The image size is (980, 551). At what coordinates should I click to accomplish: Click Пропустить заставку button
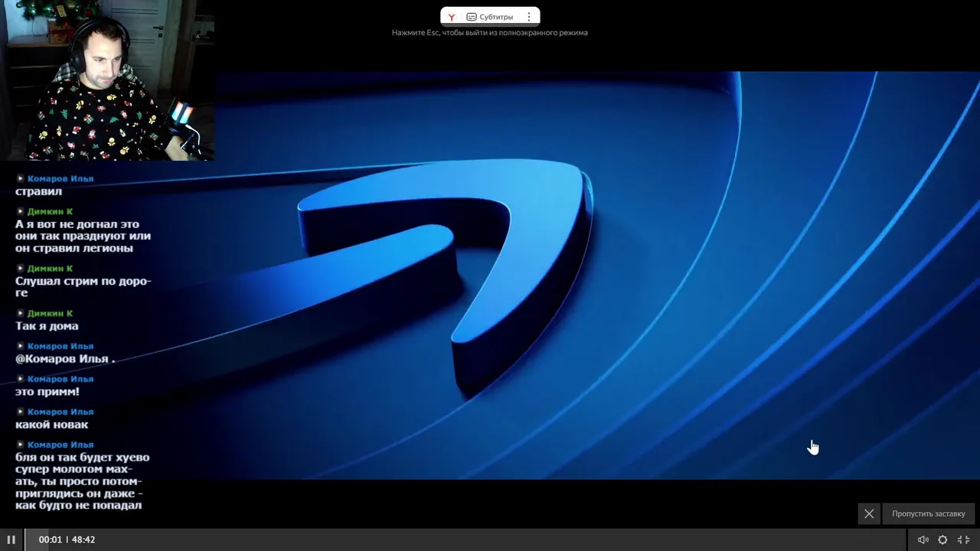[928, 514]
